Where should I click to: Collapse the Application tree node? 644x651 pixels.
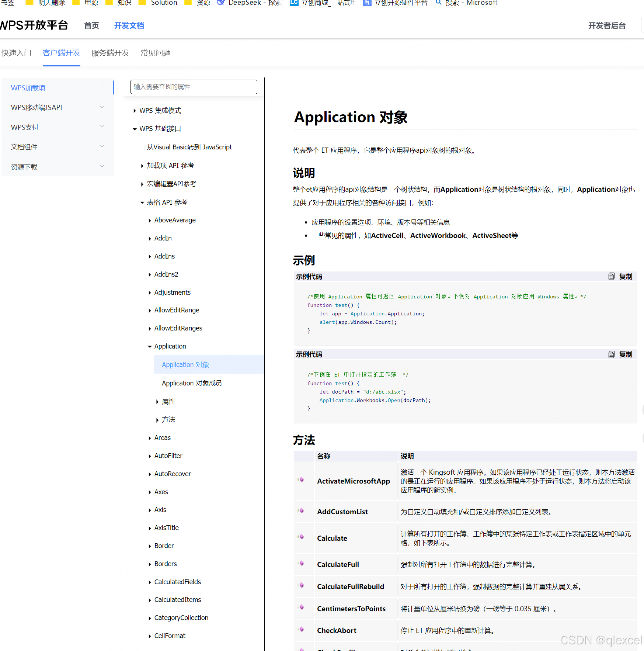tap(150, 346)
